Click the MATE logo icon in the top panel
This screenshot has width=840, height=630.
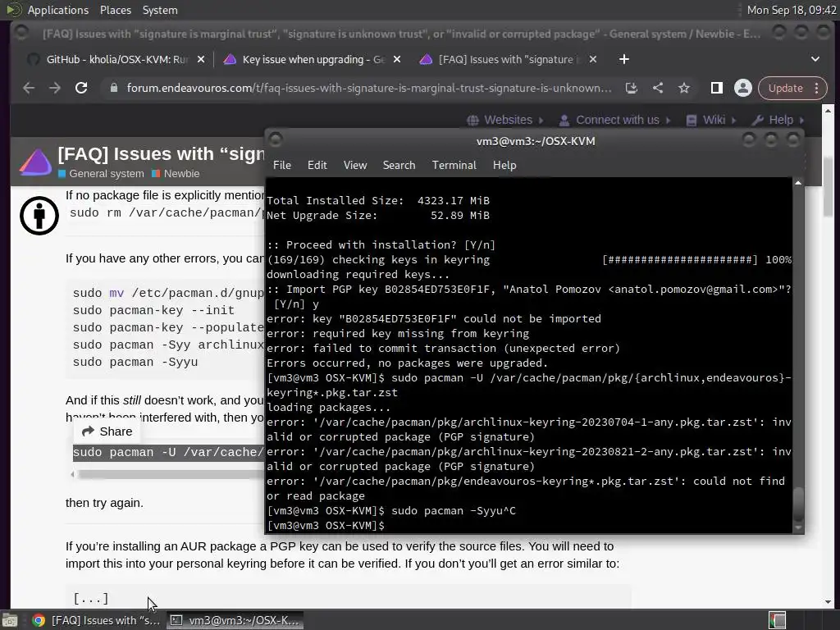[x=13, y=10]
